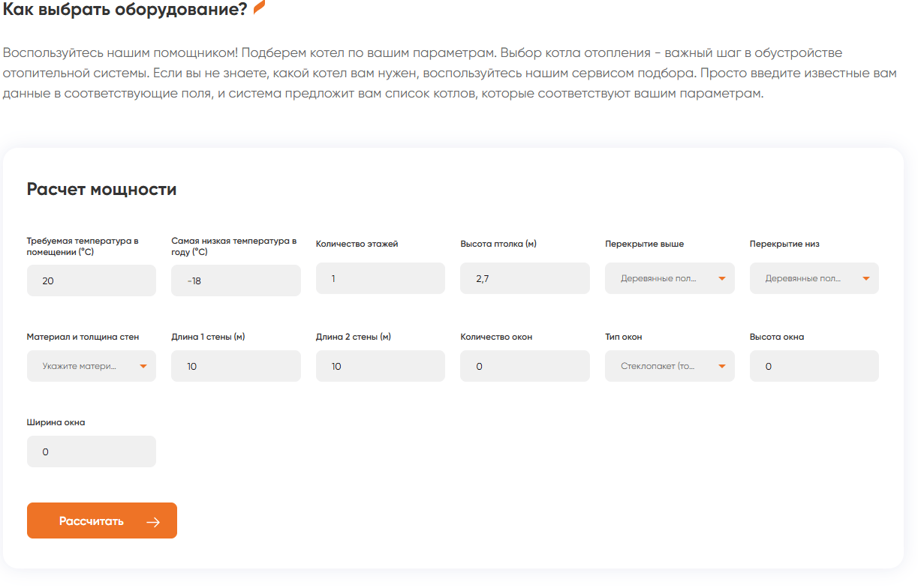The width and height of the screenshot is (918, 588).
Task: Click the Расчет мощности heading
Action: [102, 189]
